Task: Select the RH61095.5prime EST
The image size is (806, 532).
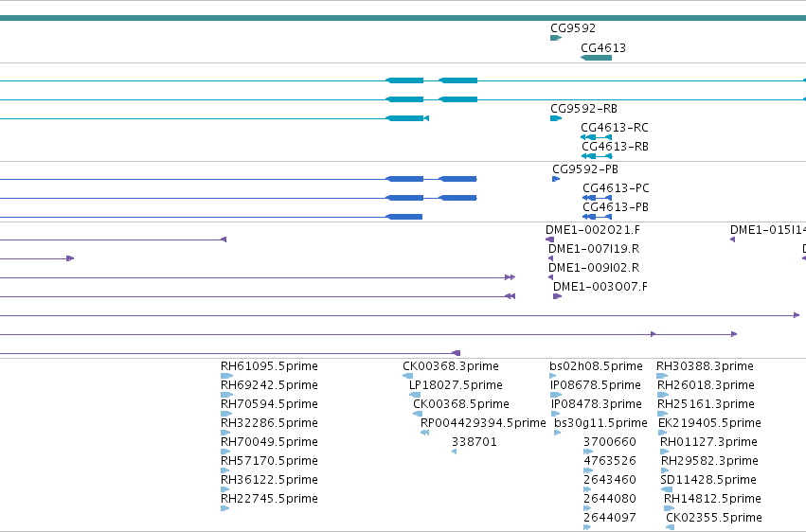Action: tap(226, 376)
